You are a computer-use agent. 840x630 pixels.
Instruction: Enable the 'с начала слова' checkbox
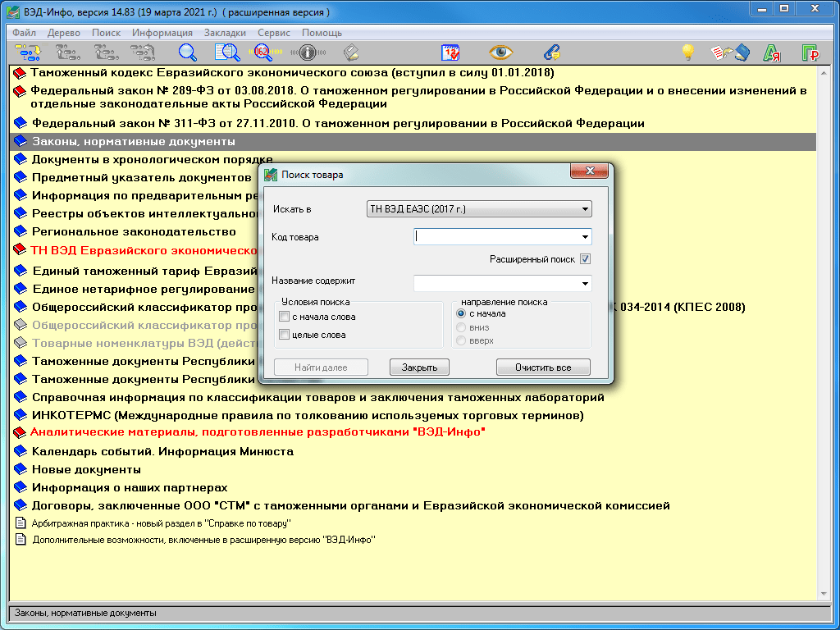click(285, 317)
